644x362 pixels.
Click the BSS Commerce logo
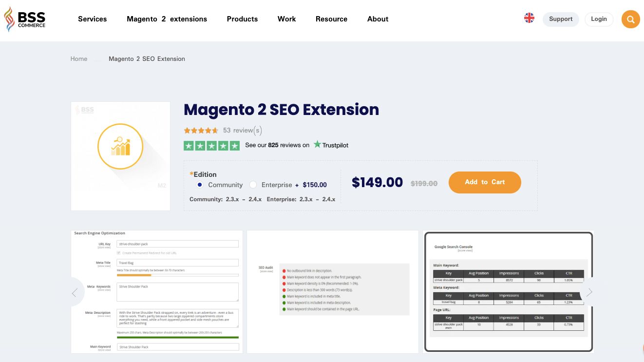click(25, 19)
